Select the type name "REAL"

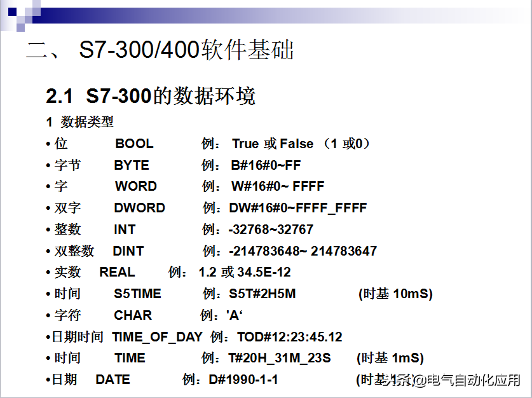pos(117,272)
